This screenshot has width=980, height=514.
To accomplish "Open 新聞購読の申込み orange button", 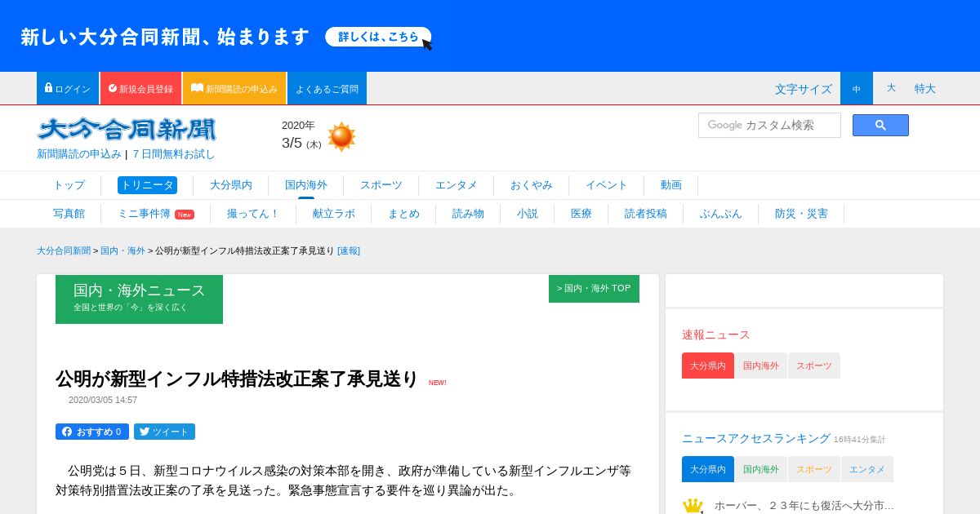I will pyautogui.click(x=234, y=88).
